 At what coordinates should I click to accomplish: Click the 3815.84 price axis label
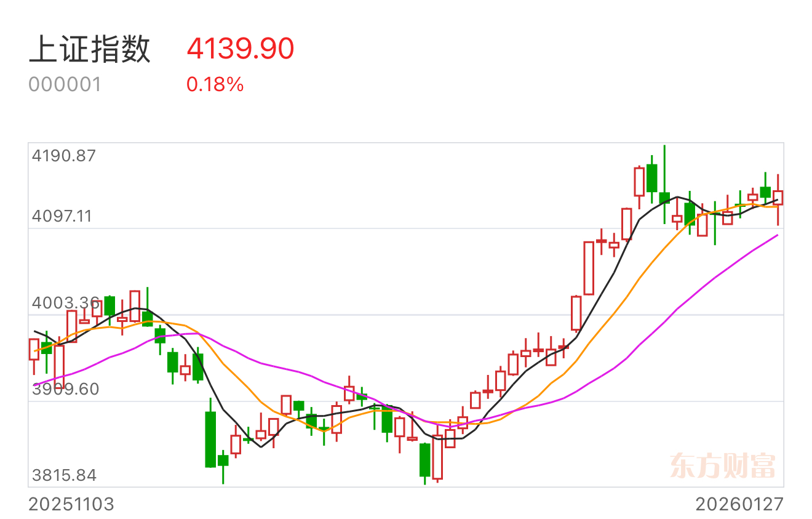(x=64, y=475)
